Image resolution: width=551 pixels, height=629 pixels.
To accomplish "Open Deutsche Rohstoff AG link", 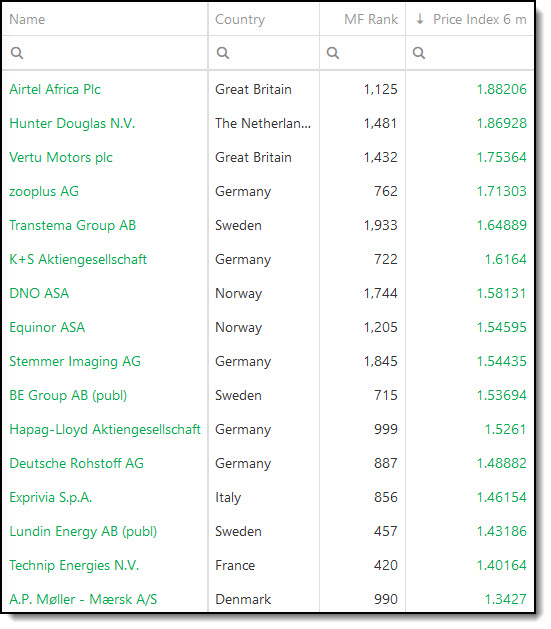I will coord(77,463).
